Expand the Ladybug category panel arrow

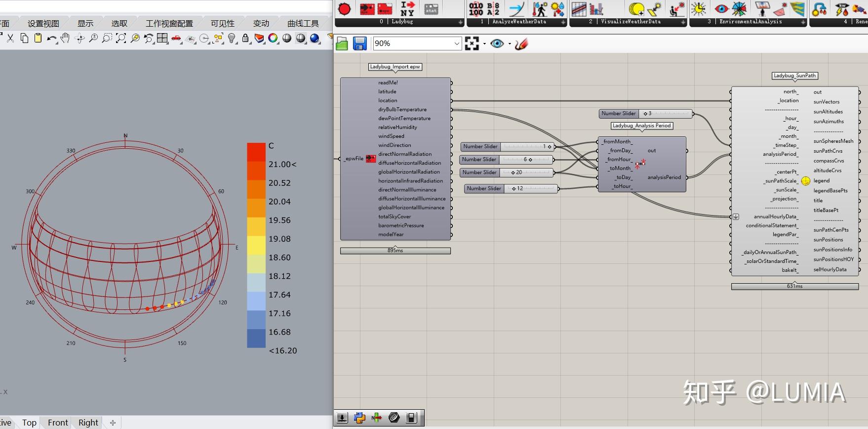[x=460, y=22]
